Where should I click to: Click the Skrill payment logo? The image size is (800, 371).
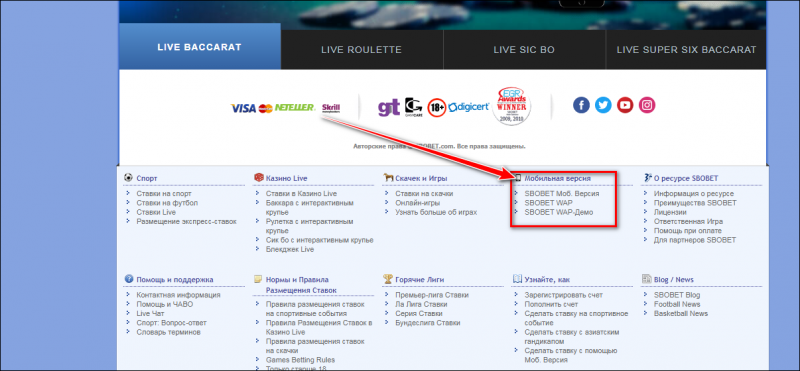click(x=331, y=108)
